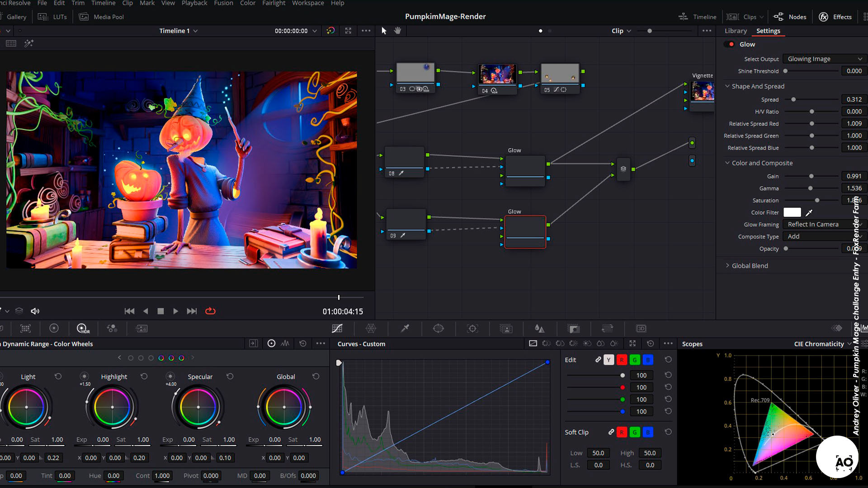The width and height of the screenshot is (868, 488).
Task: Open the Glow Framing dropdown
Action: (x=825, y=224)
